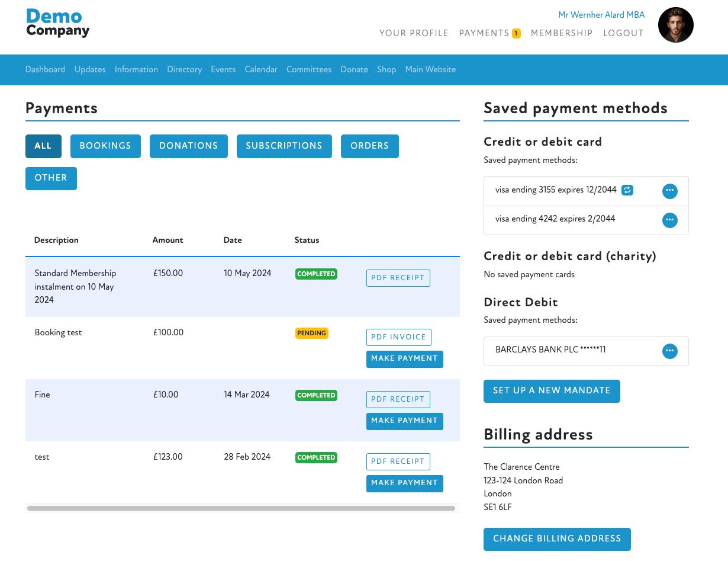Click the payments notification badge

point(516,34)
